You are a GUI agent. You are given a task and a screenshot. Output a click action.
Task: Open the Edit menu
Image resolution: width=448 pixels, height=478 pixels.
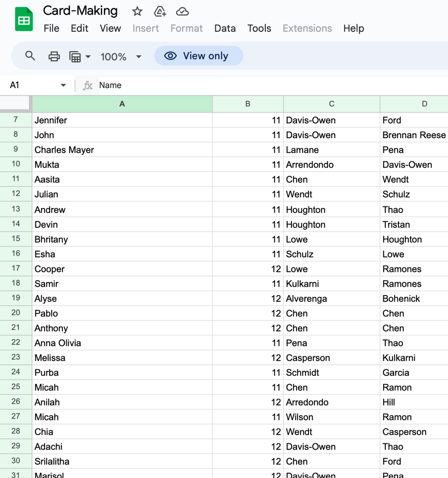(x=79, y=28)
